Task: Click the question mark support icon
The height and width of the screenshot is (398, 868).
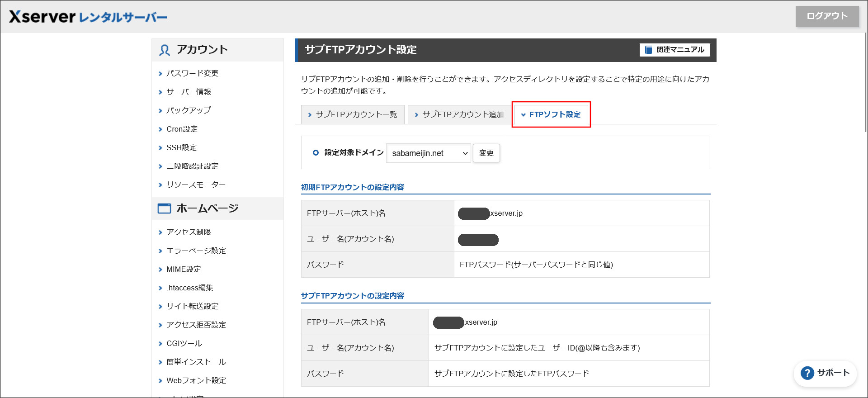Action: pyautogui.click(x=807, y=373)
